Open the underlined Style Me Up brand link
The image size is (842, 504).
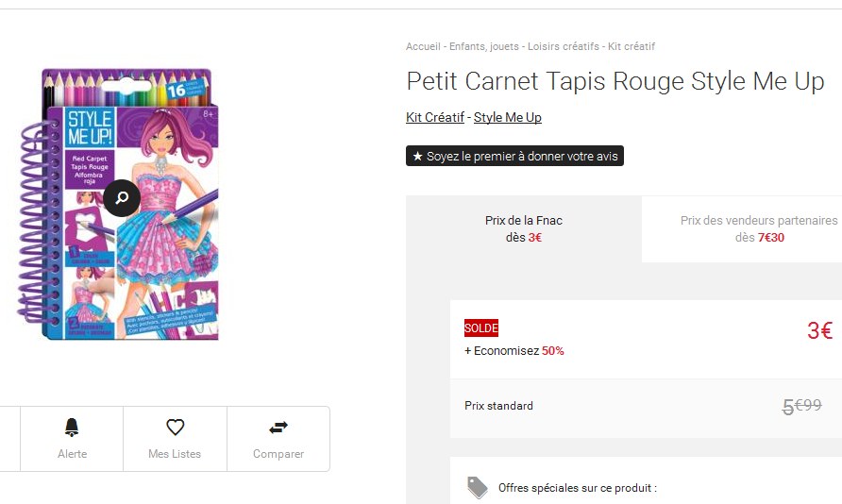coord(508,117)
